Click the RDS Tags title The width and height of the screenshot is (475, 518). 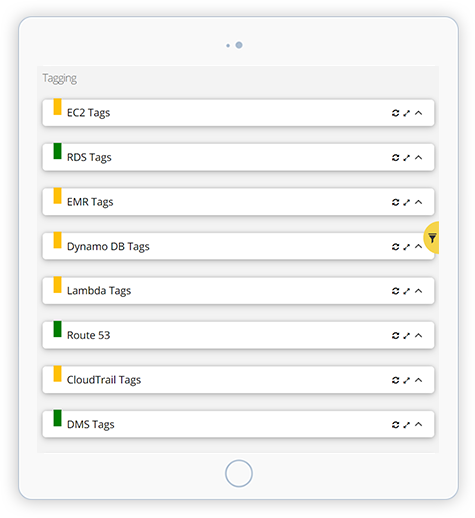[x=89, y=157]
